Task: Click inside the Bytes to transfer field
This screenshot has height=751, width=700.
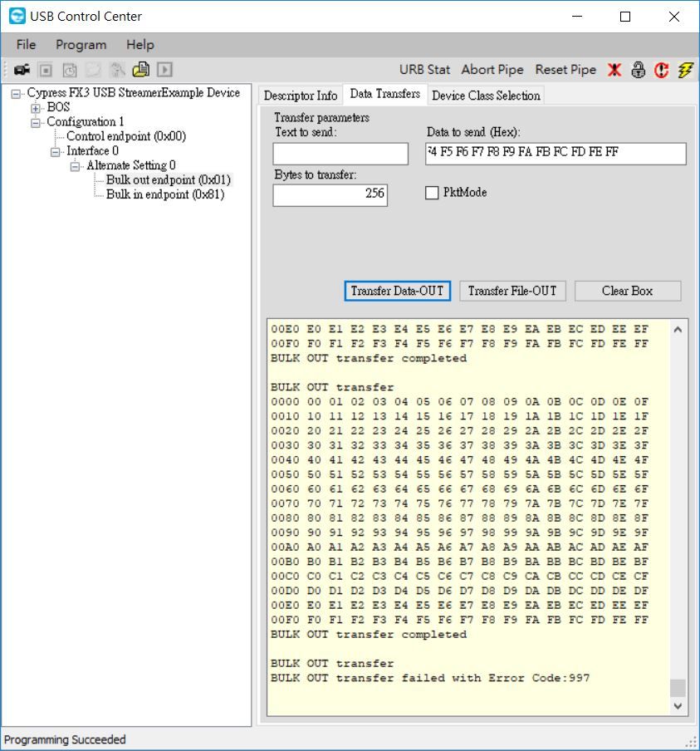Action: 329,195
